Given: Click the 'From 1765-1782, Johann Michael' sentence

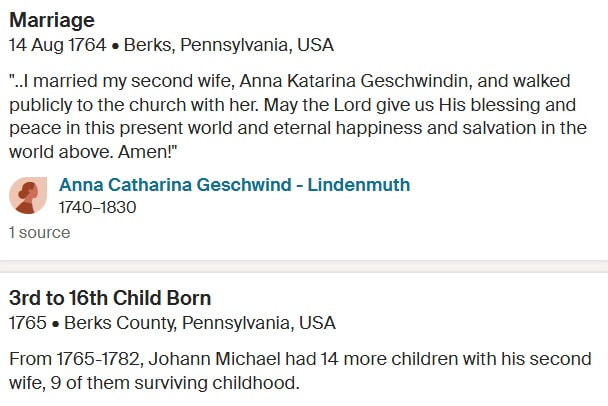Looking at the screenshot, I should pyautogui.click(x=300, y=359).
